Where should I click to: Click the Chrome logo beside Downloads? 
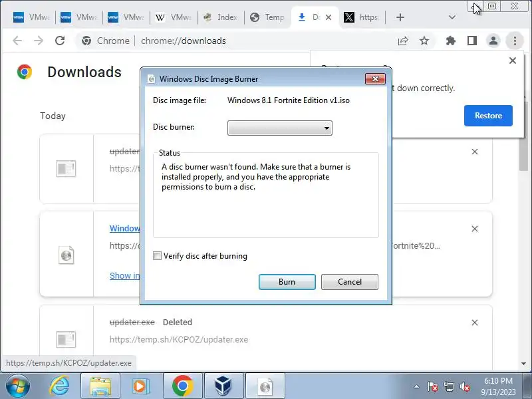[x=25, y=72]
